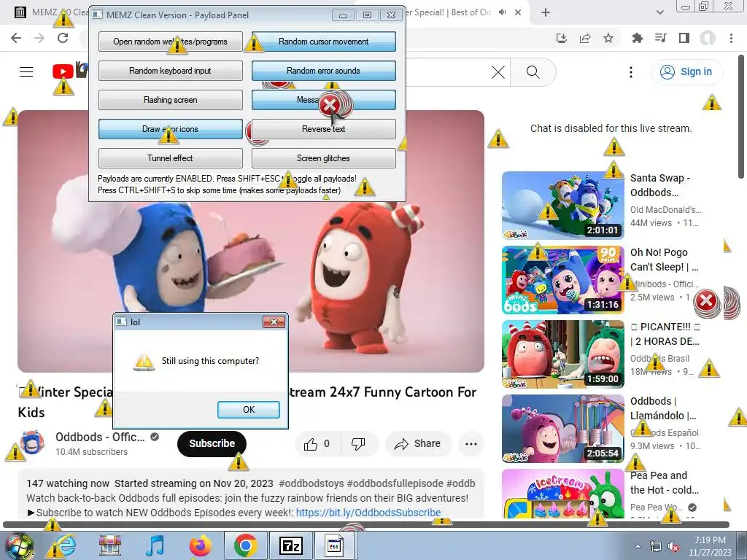Play the Oddbods video player
This screenshot has width=747, height=560.
click(x=251, y=241)
